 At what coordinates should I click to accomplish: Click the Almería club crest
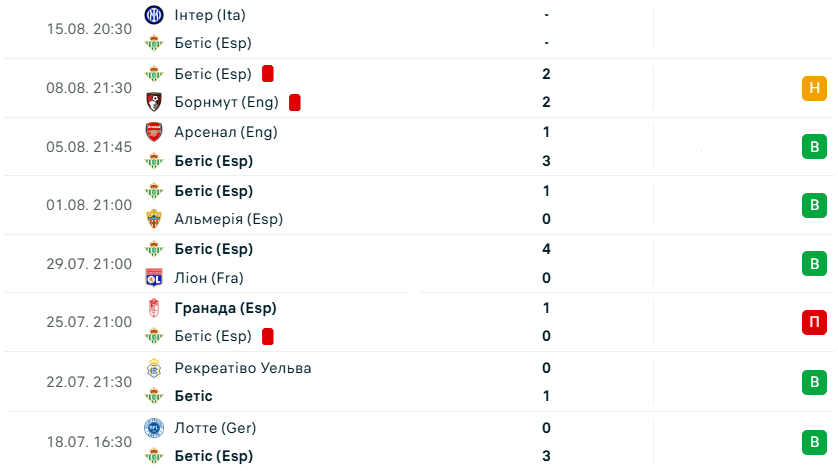tap(154, 219)
